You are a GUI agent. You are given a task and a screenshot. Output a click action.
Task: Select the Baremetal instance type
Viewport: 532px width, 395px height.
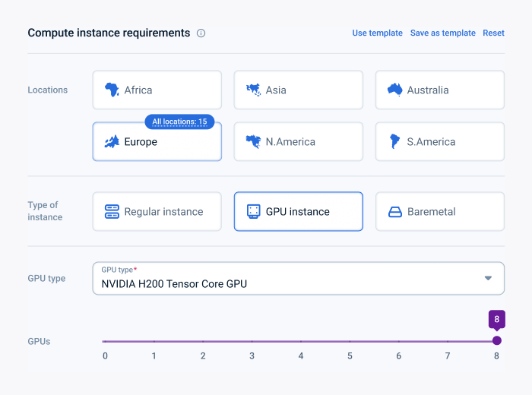(439, 211)
